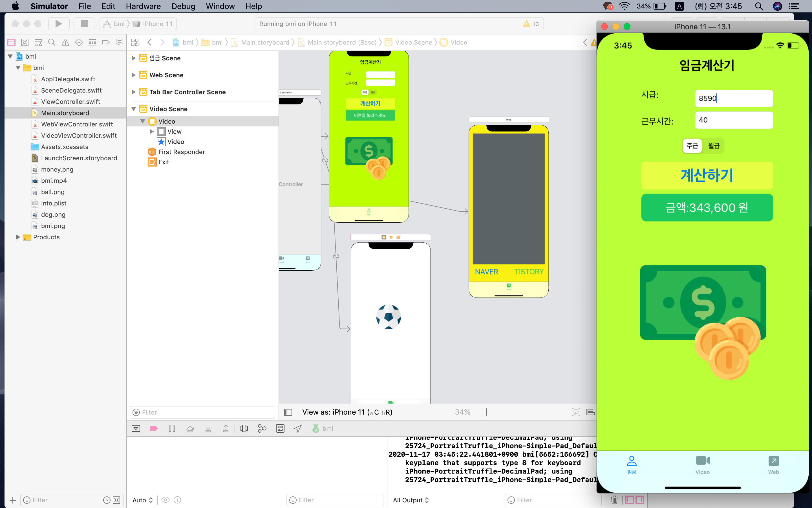
Task: Click the 시급 text field showing 8590
Action: (x=734, y=98)
